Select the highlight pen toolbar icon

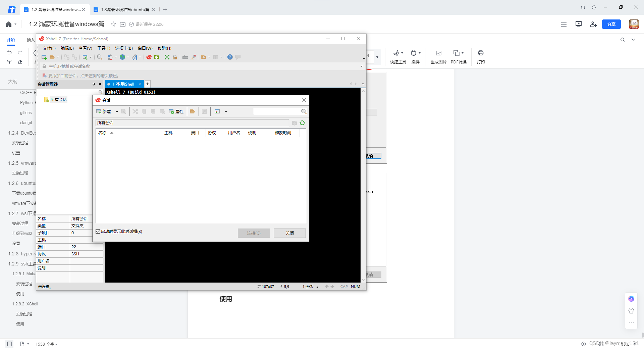(x=193, y=57)
